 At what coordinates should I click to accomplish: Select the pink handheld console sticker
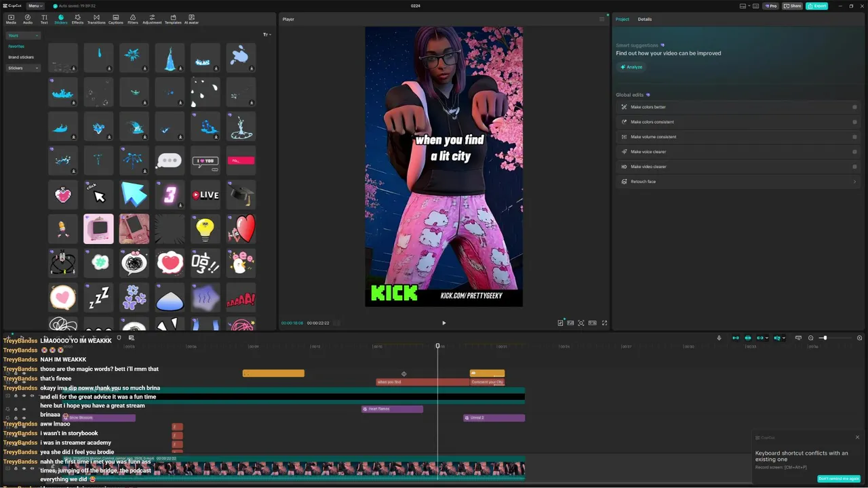(134, 229)
